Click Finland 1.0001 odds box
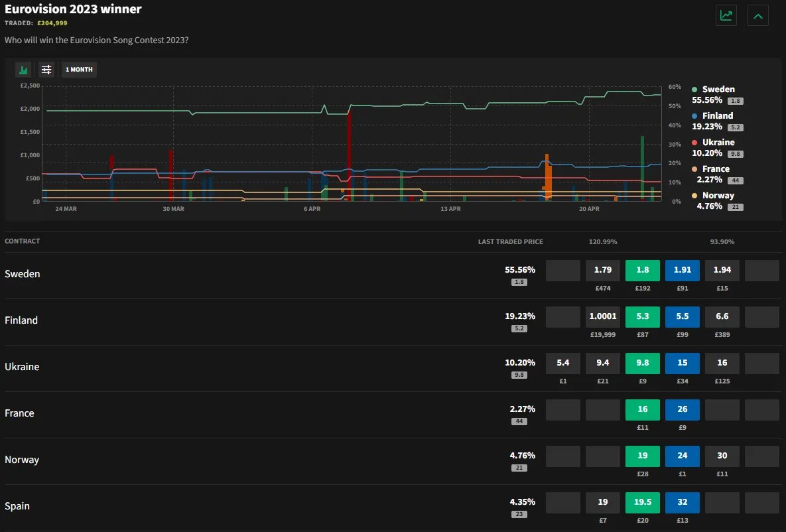 (x=602, y=317)
